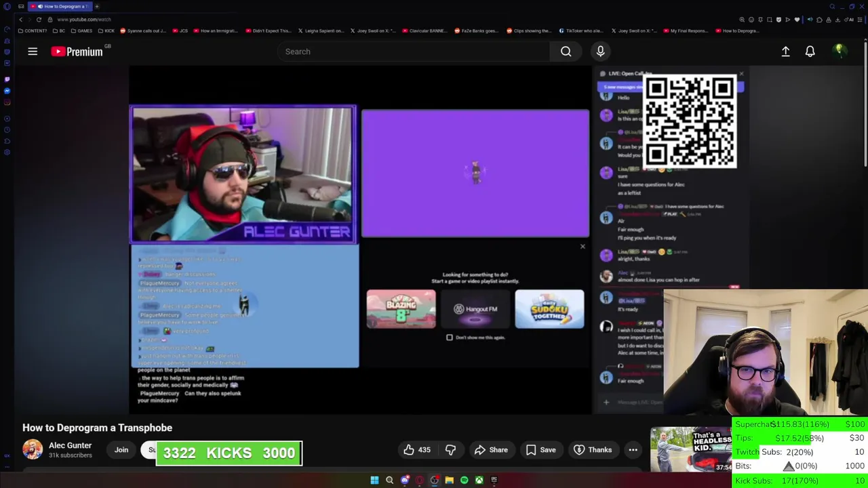Open the BC bookmarks folder
This screenshot has height=488, width=868.
coord(60,30)
